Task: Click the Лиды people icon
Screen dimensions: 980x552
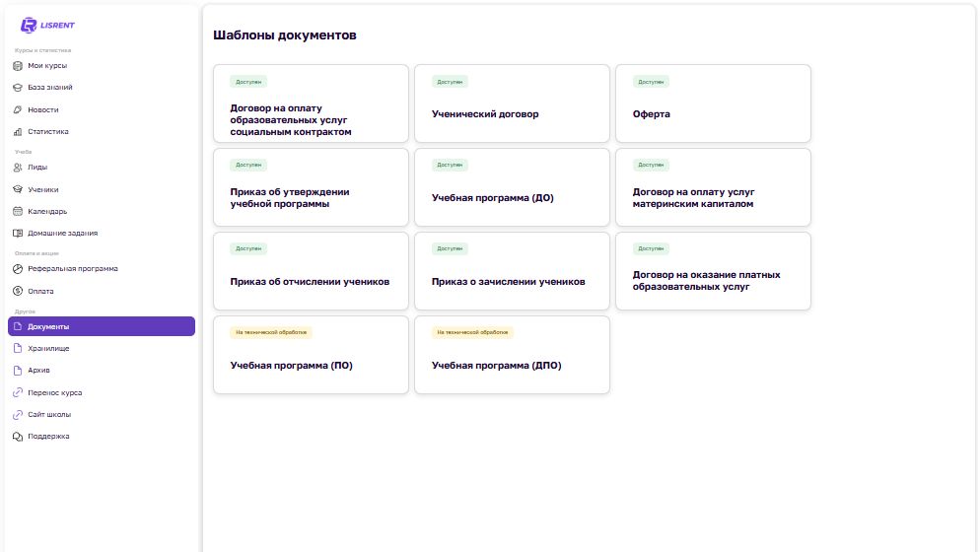Action: click(18, 168)
